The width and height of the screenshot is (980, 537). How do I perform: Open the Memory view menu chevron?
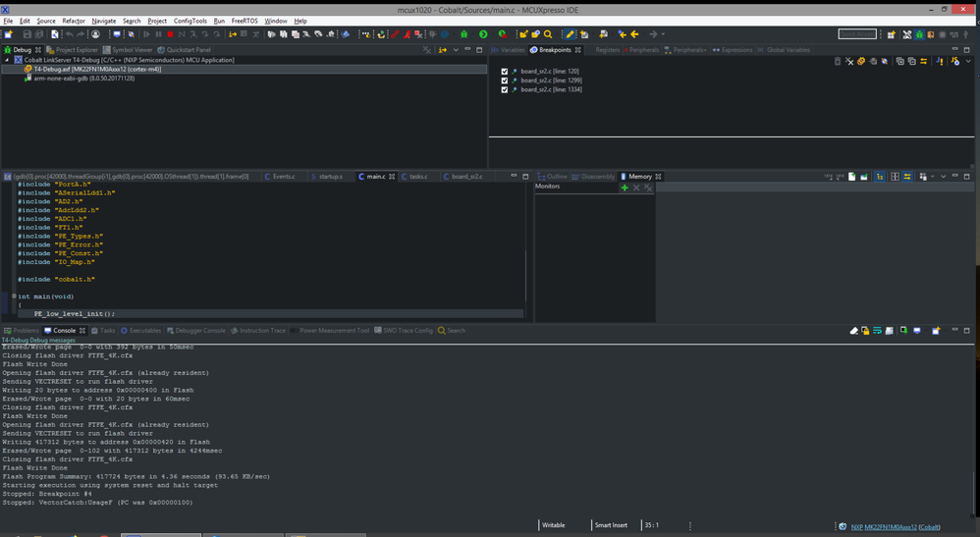pos(943,177)
